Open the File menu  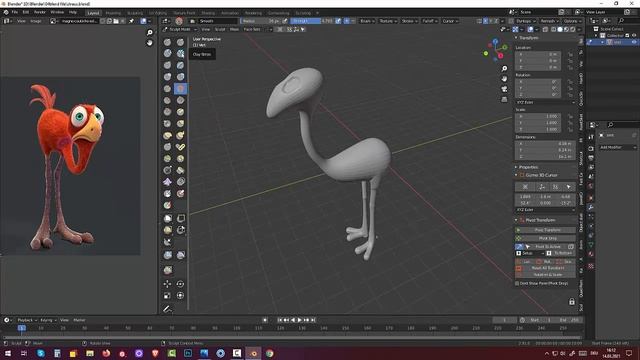pyautogui.click(x=15, y=12)
